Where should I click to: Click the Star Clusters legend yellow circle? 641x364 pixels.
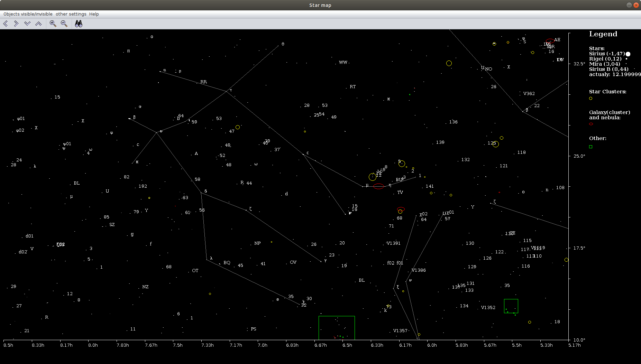(590, 99)
